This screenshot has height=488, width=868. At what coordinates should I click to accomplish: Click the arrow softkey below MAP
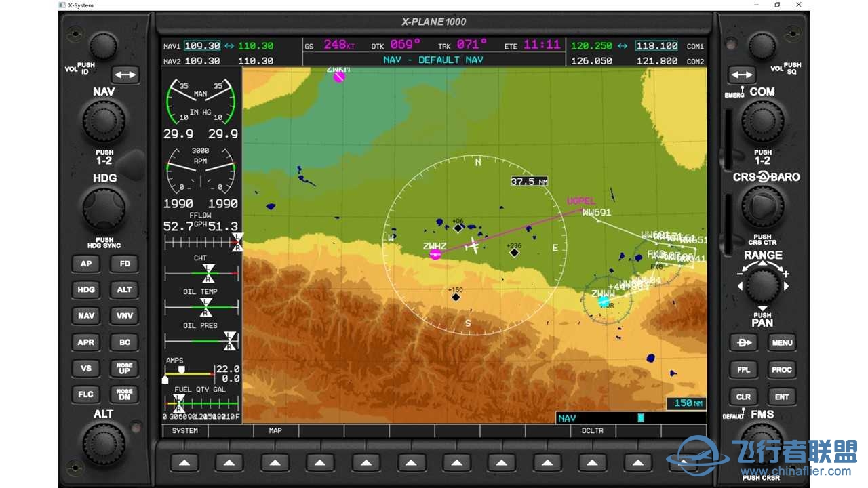(x=275, y=463)
